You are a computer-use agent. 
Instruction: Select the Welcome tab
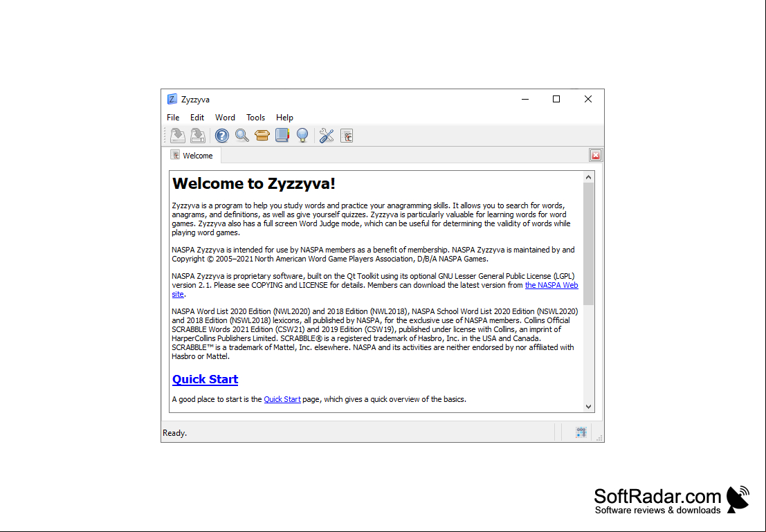pyautogui.click(x=192, y=156)
